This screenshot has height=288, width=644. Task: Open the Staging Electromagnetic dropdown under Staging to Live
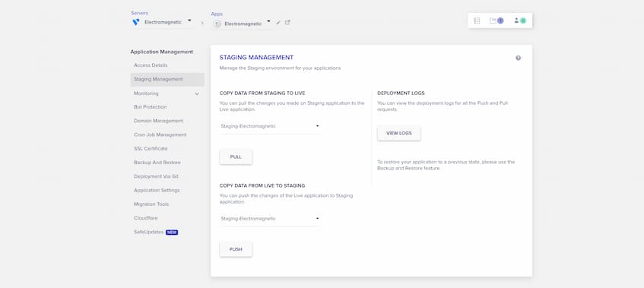click(270, 126)
